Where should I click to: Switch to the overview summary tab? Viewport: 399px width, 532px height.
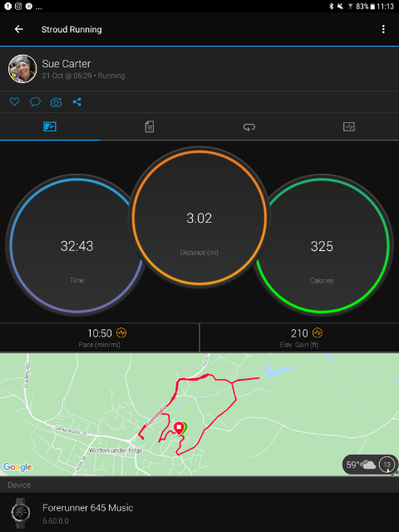(x=50, y=127)
